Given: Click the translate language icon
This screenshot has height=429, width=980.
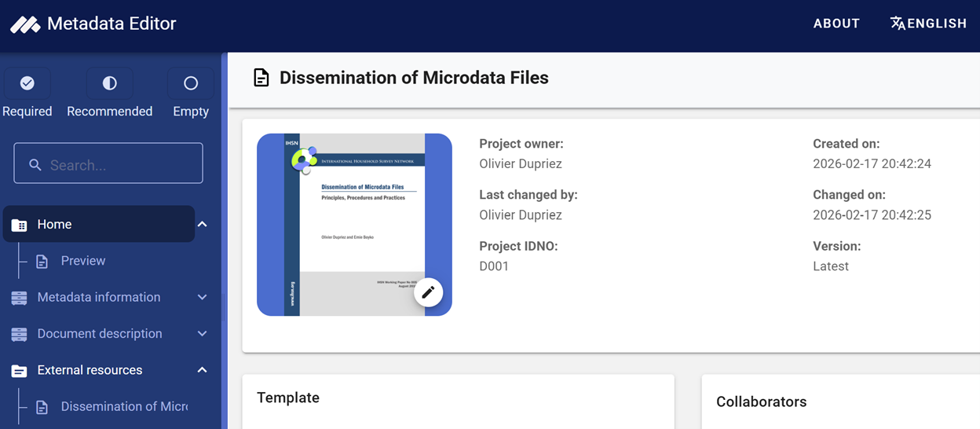Looking at the screenshot, I should [x=898, y=24].
